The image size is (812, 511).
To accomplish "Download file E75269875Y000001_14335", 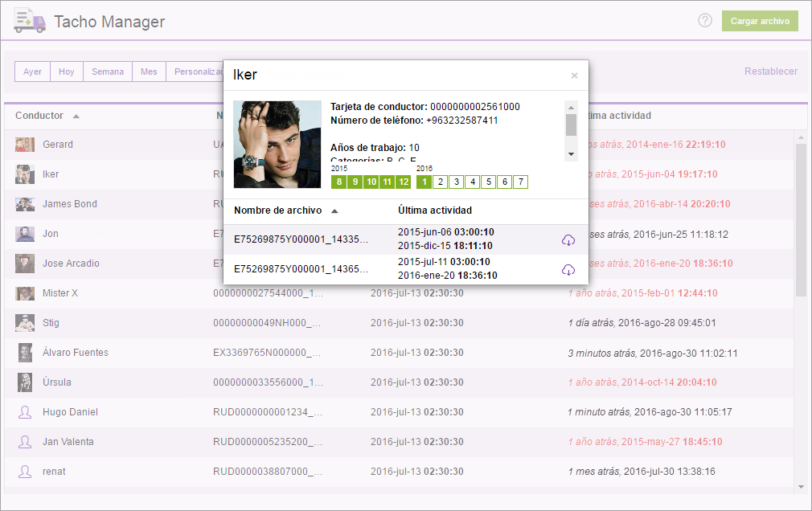I will pos(568,239).
